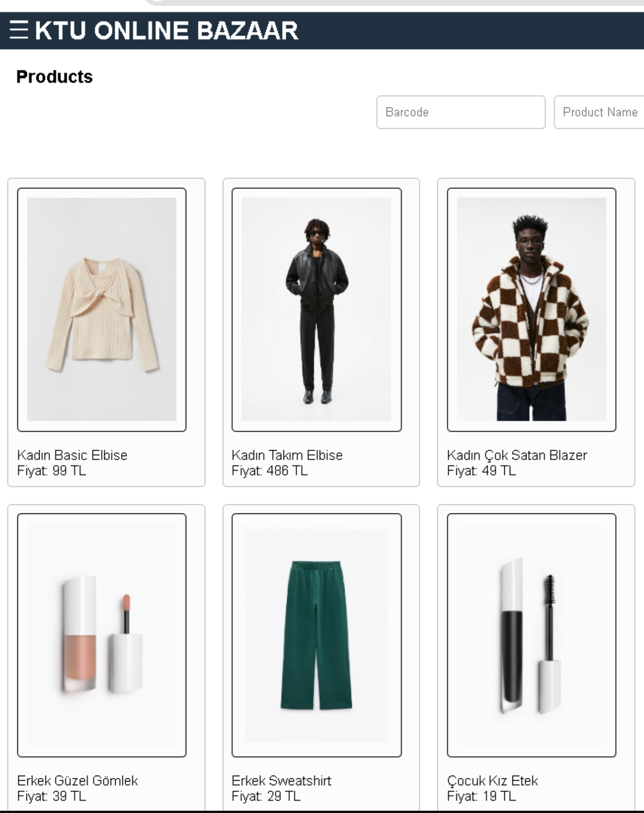Open the peach lip gloss product image

point(101,635)
